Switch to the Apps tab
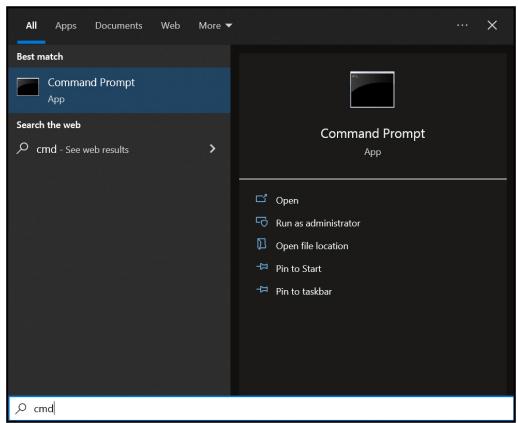Image resolution: width=518 pixels, height=423 pixels. [66, 26]
